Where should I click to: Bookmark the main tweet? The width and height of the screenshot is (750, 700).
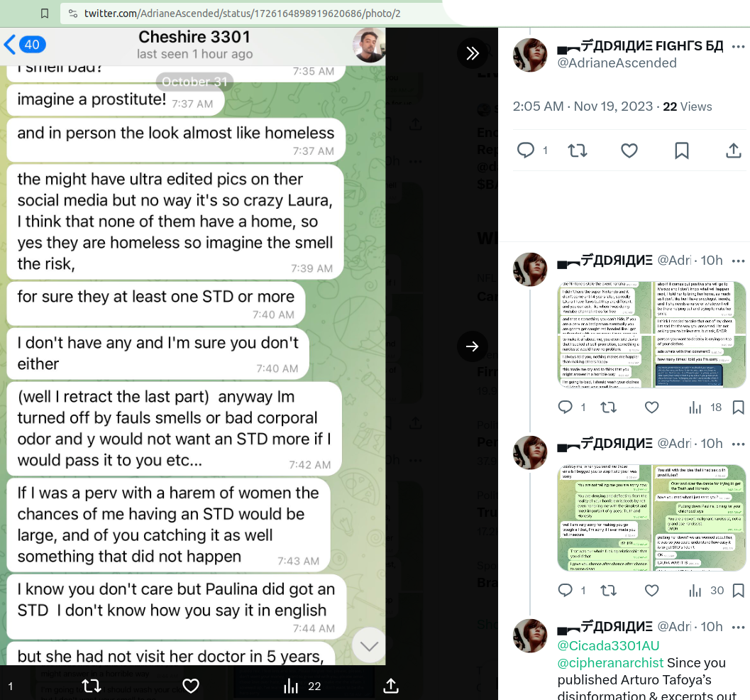tap(682, 151)
